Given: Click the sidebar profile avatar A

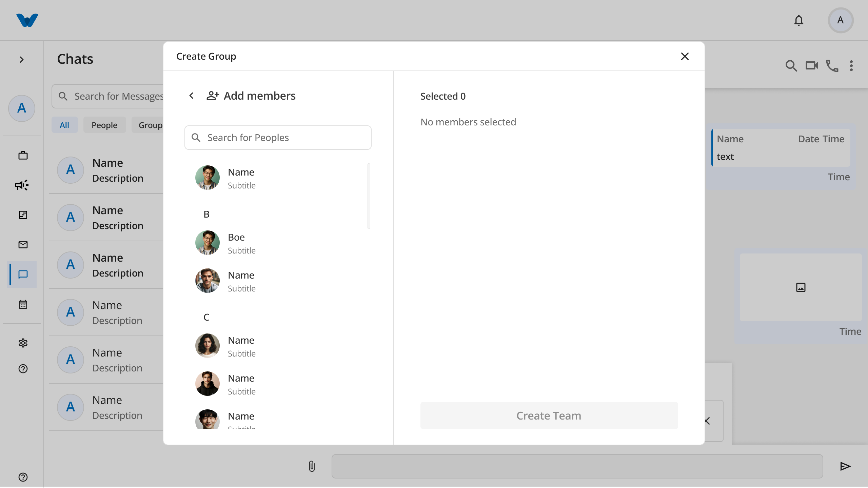Looking at the screenshot, I should pyautogui.click(x=22, y=108).
